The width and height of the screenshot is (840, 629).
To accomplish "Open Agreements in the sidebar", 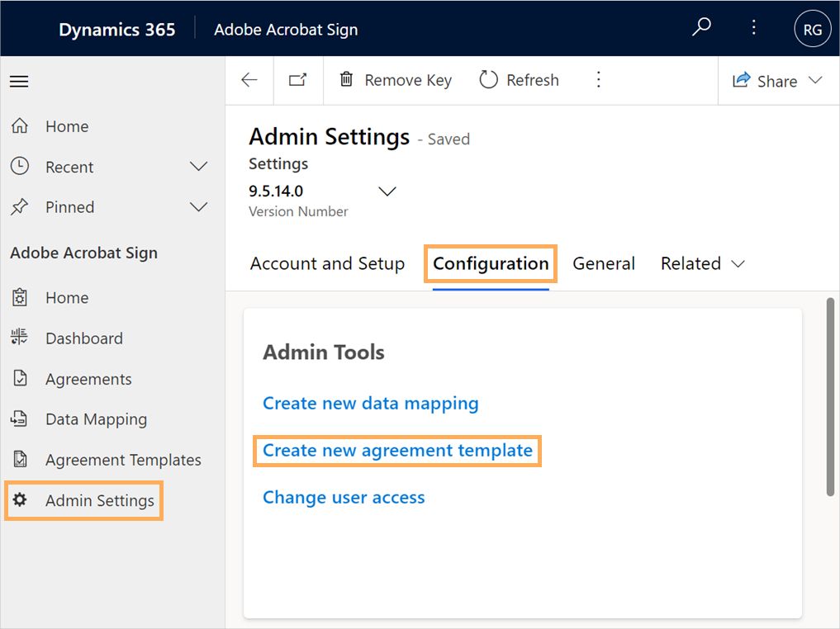I will (x=88, y=379).
